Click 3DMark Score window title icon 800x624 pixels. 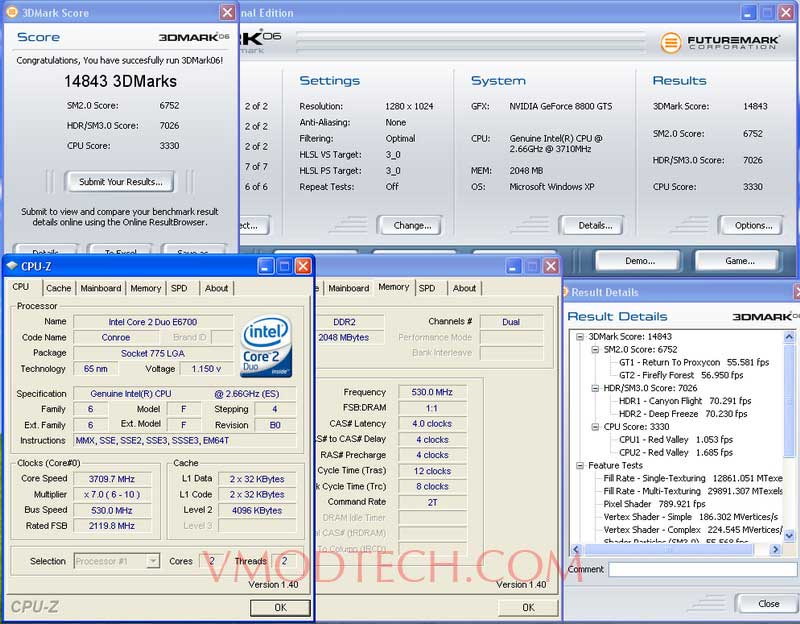tap(11, 12)
